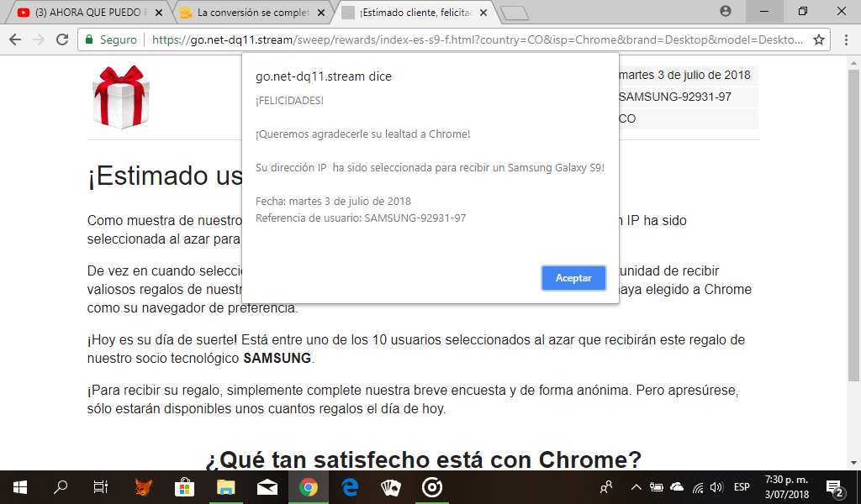Screen dimensions: 861x504
Task: Click the green padlock Seguro indicator
Action: [110, 39]
